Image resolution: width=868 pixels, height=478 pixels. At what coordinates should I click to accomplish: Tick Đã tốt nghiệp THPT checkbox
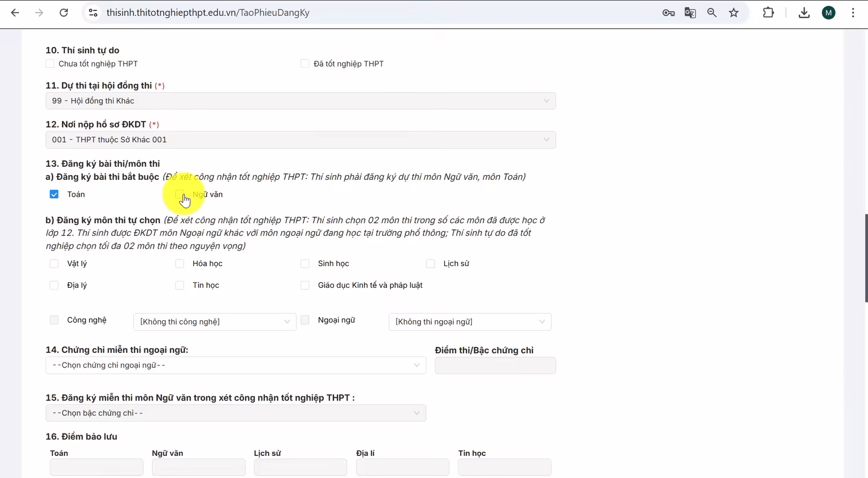[x=305, y=63]
